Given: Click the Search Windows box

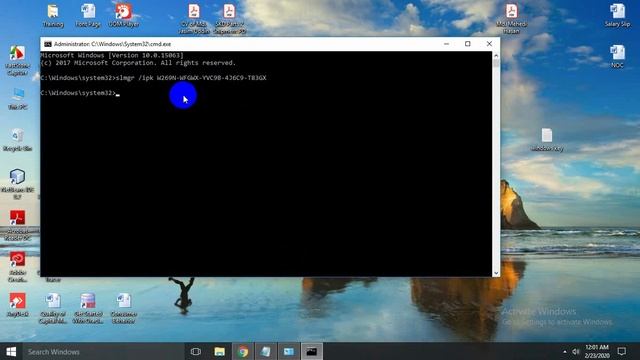Looking at the screenshot, I should point(103,351).
